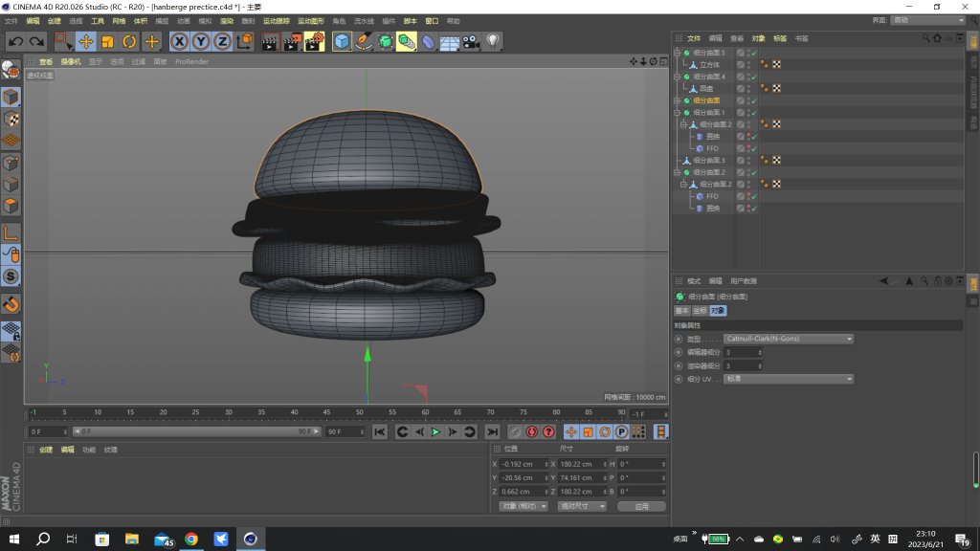Click the timeline preview range bar
The image size is (980, 551).
197,431
